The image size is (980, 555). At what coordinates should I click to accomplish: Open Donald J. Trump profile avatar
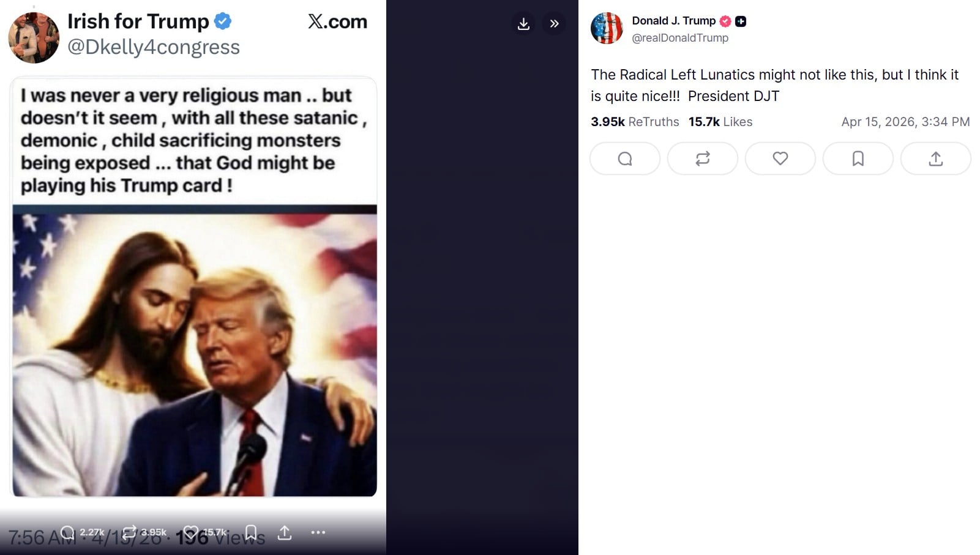click(606, 28)
